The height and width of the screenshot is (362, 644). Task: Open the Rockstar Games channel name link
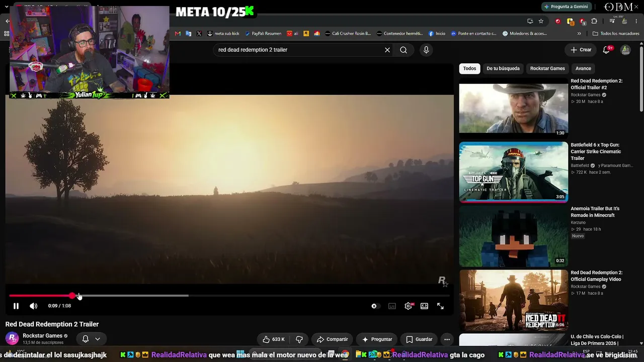click(42, 336)
